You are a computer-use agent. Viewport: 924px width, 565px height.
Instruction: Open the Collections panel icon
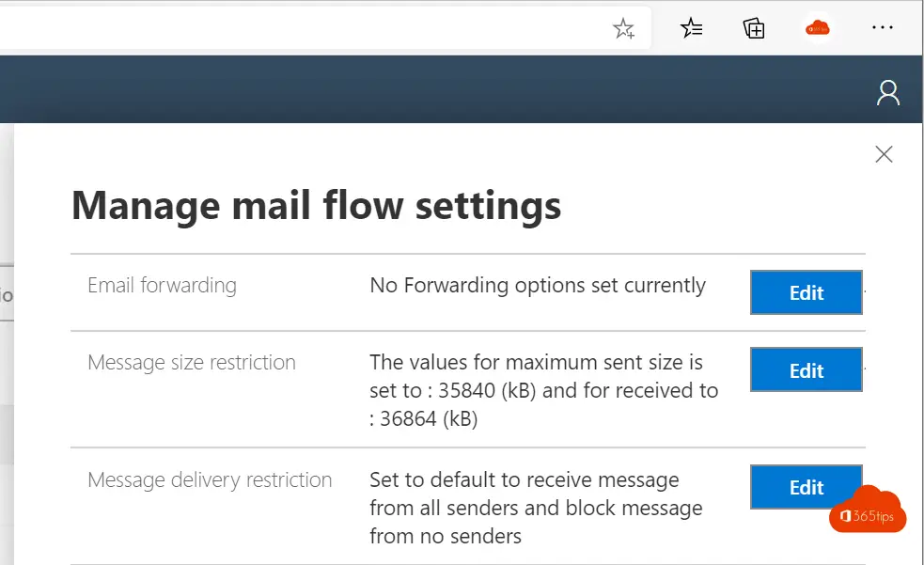pos(754,27)
